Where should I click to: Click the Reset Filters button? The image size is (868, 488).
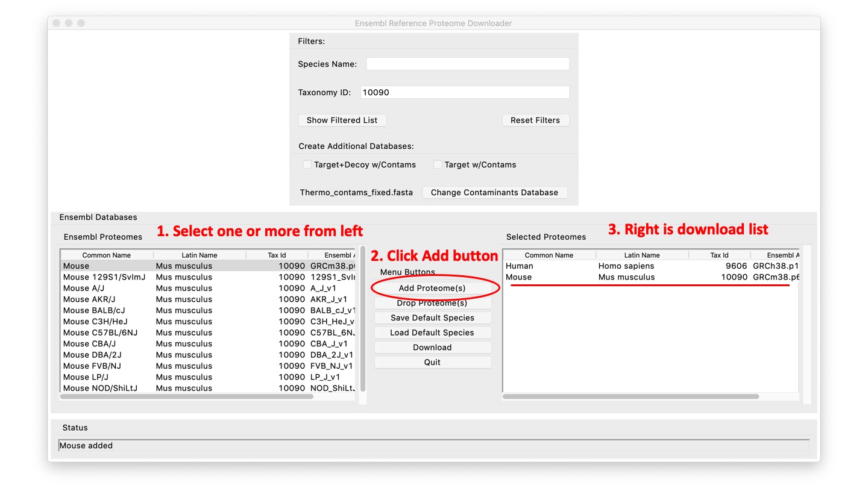[x=535, y=120]
